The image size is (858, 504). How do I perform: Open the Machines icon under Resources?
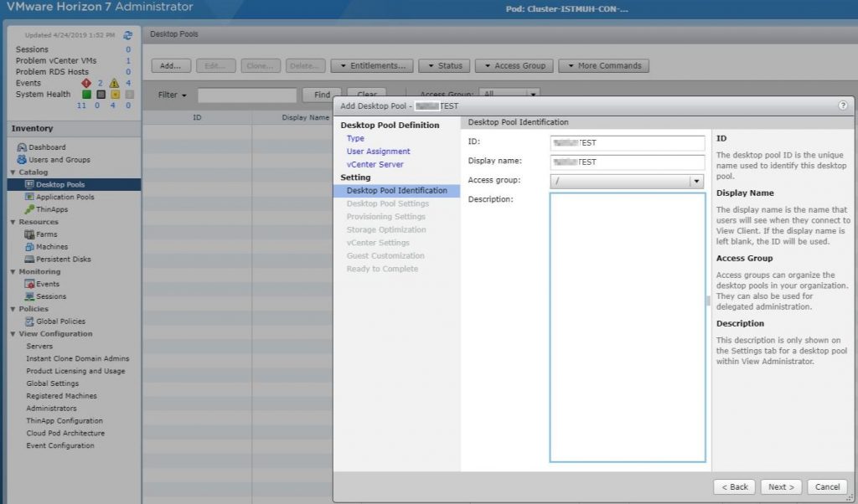[x=29, y=246]
